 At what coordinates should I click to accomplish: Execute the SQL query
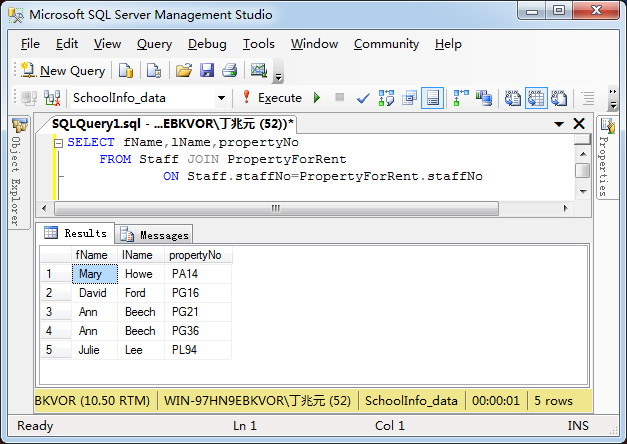[x=272, y=98]
